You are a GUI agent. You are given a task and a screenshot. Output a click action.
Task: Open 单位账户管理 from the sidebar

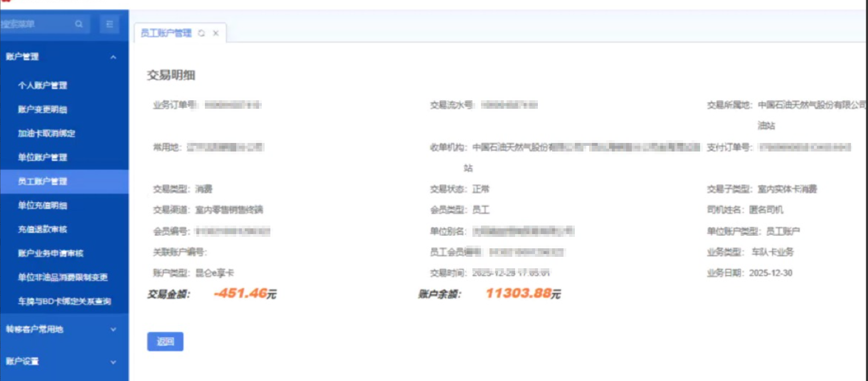click(x=43, y=157)
